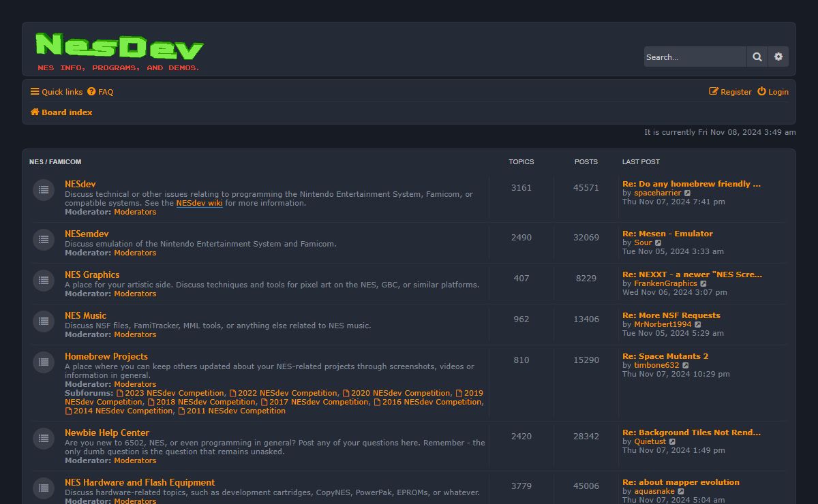Go to Register page
The width and height of the screenshot is (818, 504).
point(730,92)
